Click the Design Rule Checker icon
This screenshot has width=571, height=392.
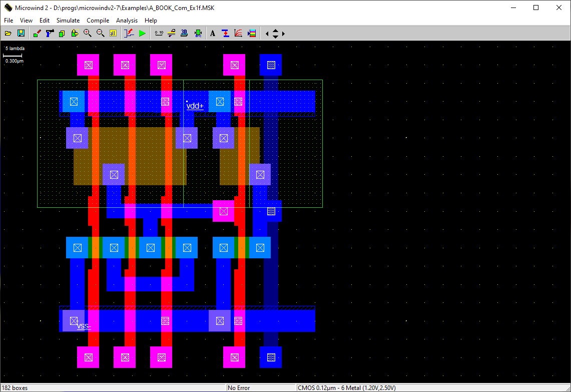[198, 34]
